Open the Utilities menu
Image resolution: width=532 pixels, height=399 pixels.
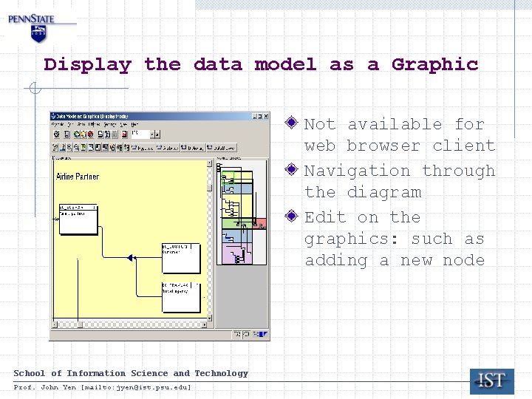coord(95,125)
